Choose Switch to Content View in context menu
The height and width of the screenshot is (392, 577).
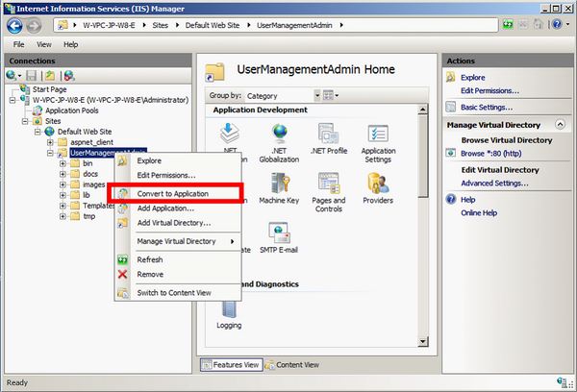pyautogui.click(x=178, y=293)
